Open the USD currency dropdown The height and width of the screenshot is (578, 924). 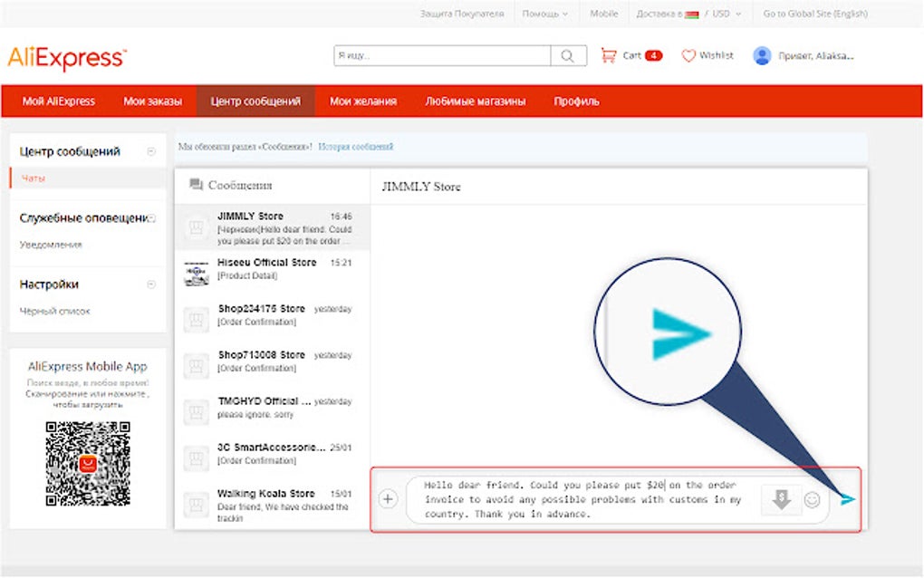(x=727, y=14)
